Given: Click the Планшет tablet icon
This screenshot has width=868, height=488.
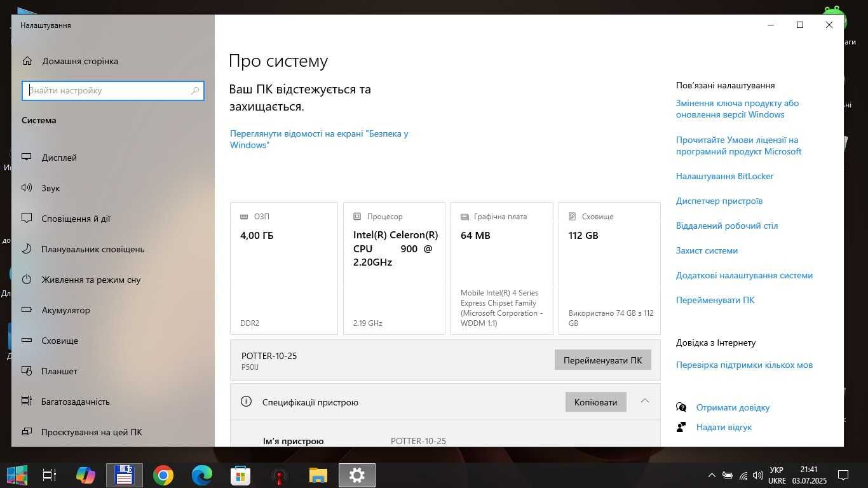Looking at the screenshot, I should 27,371.
